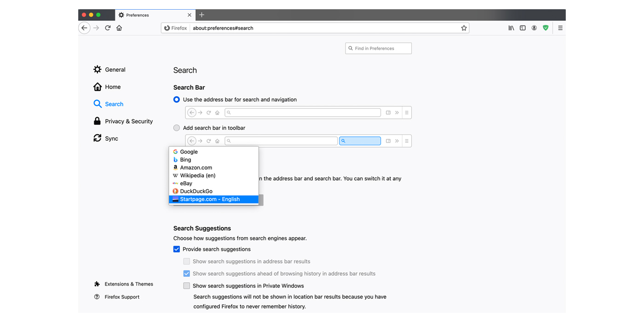Viewport: 644px width, 322px height.
Task: Select Startpage.com - English engine option
Action: click(x=210, y=199)
